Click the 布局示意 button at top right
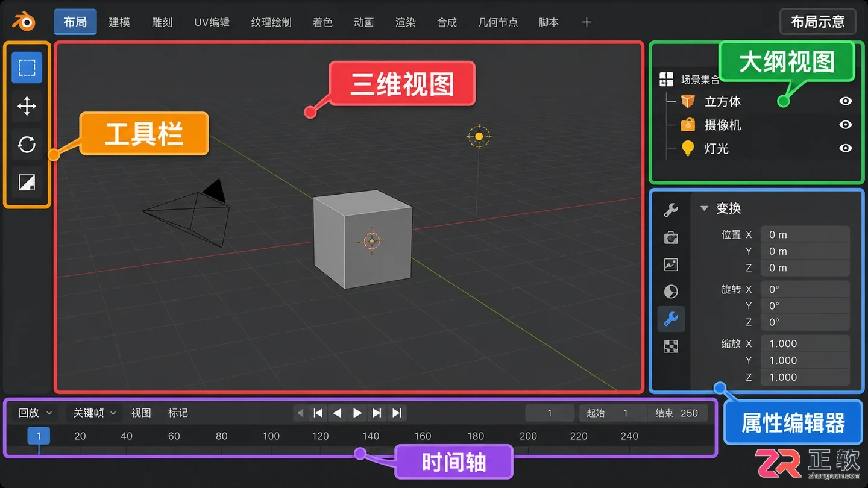 [x=818, y=22]
